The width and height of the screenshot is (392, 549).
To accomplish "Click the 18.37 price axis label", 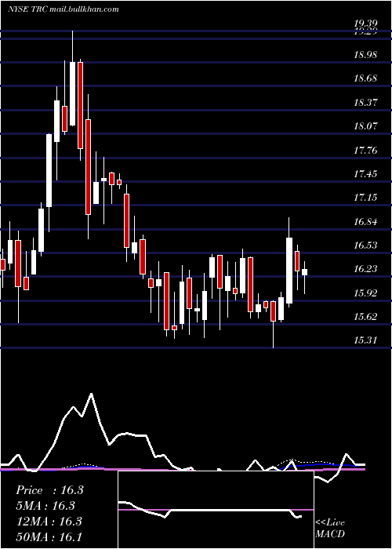I will point(365,102).
